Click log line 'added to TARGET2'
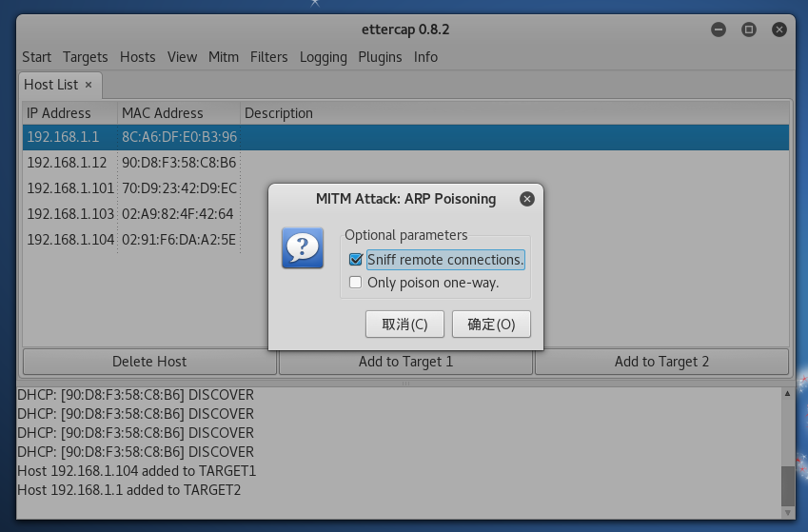This screenshot has width=808, height=532. pyautogui.click(x=128, y=490)
